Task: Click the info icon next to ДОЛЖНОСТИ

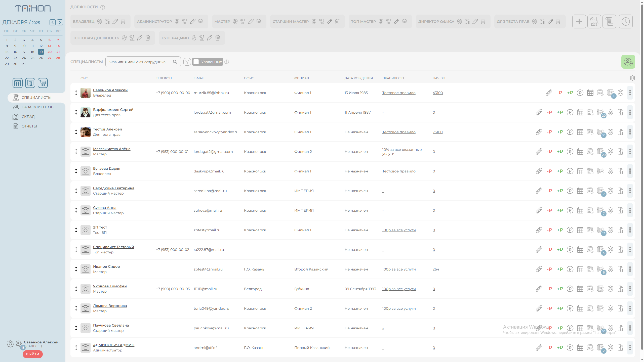Action: [x=103, y=7]
